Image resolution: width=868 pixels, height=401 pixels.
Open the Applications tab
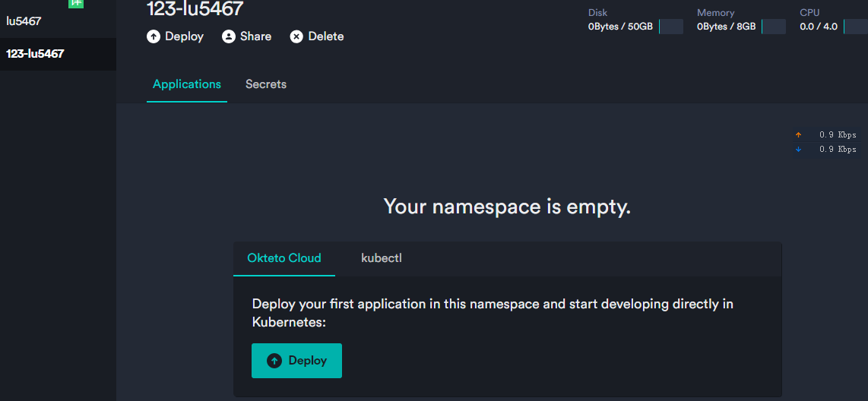point(187,84)
